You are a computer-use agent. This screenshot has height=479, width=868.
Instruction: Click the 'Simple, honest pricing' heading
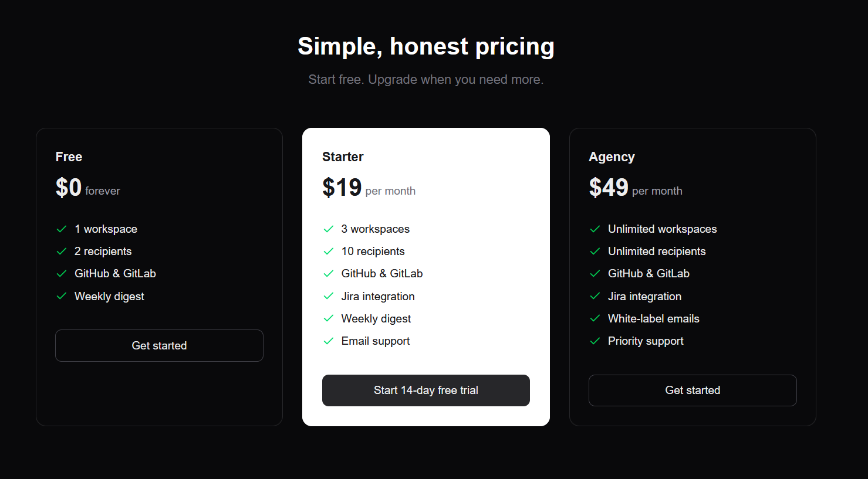pyautogui.click(x=426, y=46)
